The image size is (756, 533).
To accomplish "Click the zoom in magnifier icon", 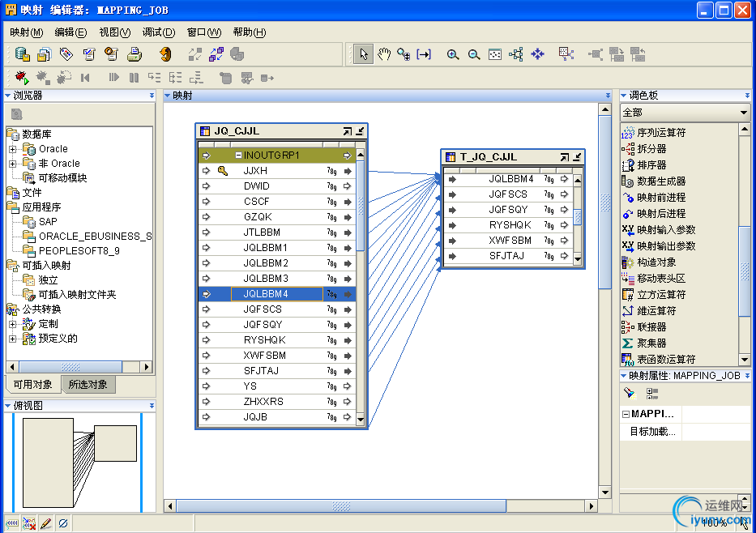I will tap(452, 54).
